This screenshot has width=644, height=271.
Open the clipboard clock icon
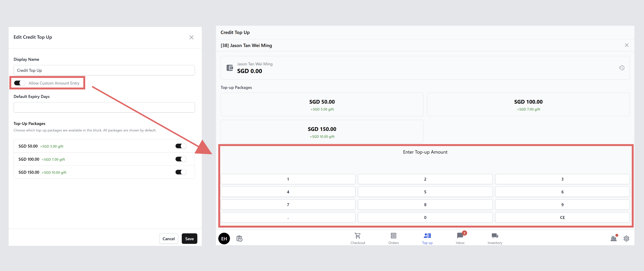click(x=239, y=239)
